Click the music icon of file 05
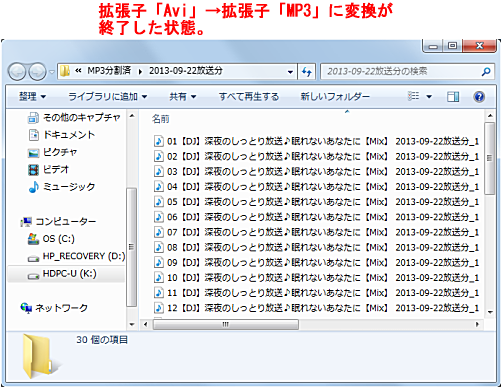502x389 pixels. coord(159,202)
